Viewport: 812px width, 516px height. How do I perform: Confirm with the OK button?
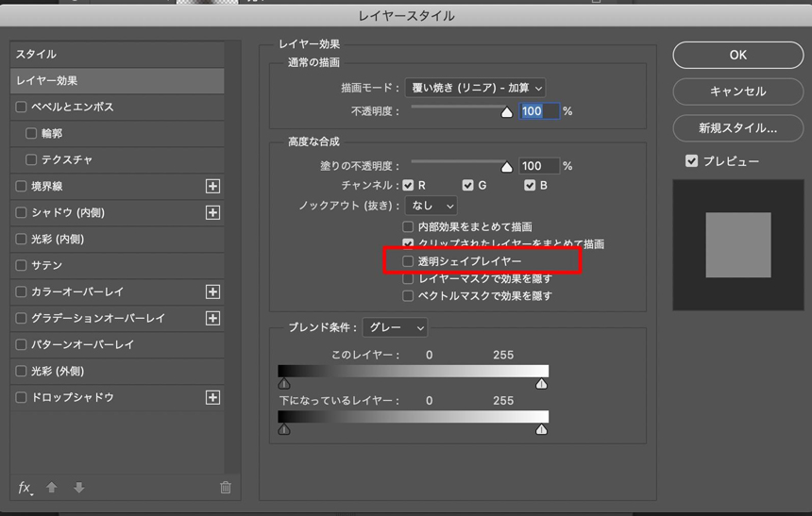738,55
